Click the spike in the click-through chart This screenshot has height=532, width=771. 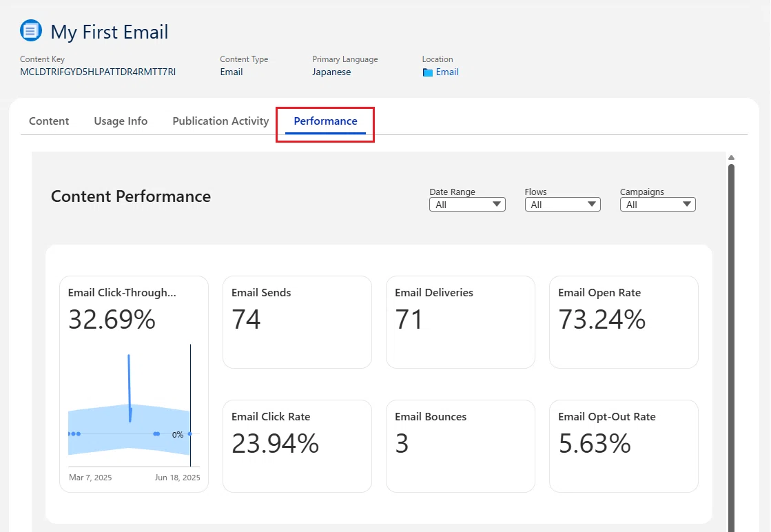point(130,387)
